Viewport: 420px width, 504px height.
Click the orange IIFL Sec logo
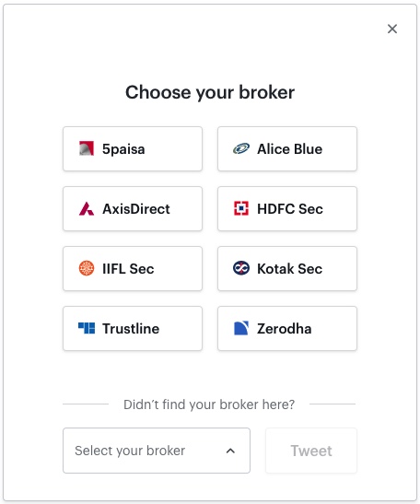pyautogui.click(x=87, y=268)
